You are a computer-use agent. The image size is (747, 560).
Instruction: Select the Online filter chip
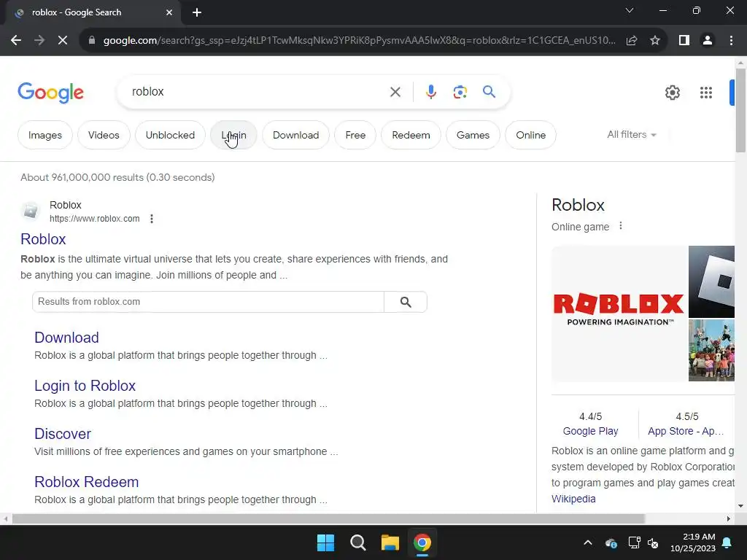(x=531, y=135)
